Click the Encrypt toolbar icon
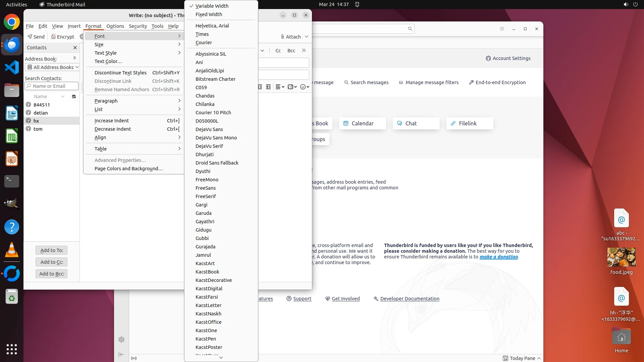Image resolution: width=644 pixels, height=362 pixels. pos(62,37)
